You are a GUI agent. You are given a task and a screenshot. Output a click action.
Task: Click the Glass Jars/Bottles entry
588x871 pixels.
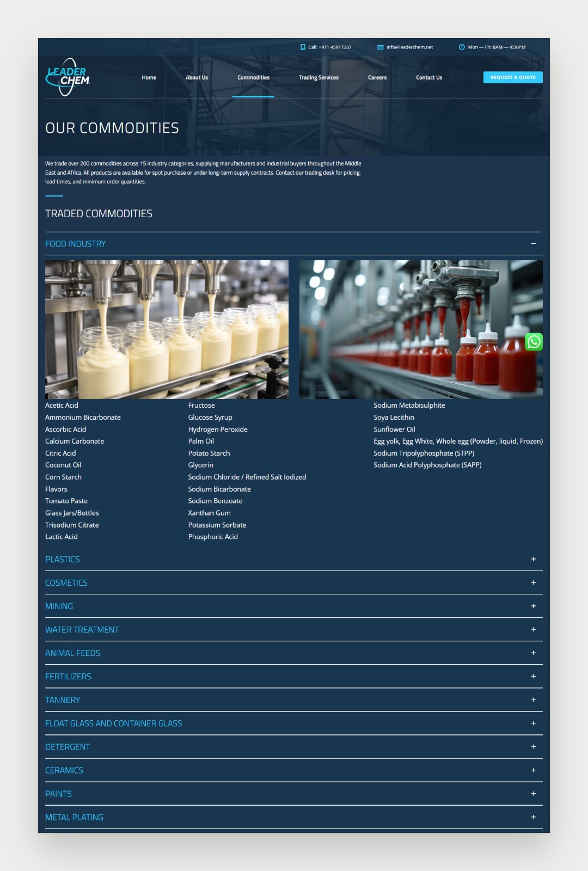pyautogui.click(x=72, y=513)
